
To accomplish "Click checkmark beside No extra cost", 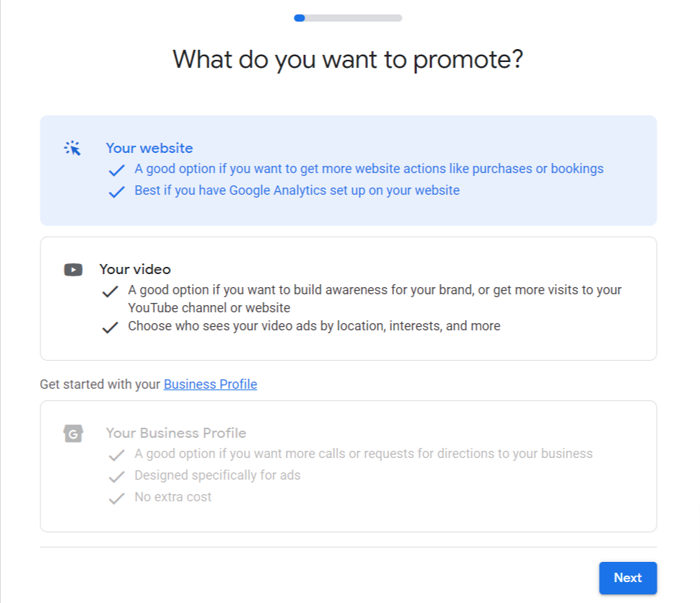I will (116, 498).
